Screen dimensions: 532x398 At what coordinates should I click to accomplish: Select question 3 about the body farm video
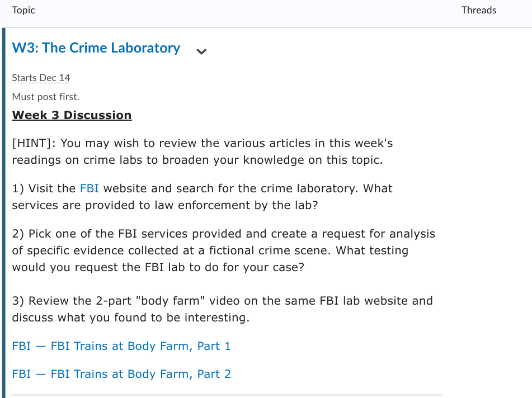(x=222, y=309)
